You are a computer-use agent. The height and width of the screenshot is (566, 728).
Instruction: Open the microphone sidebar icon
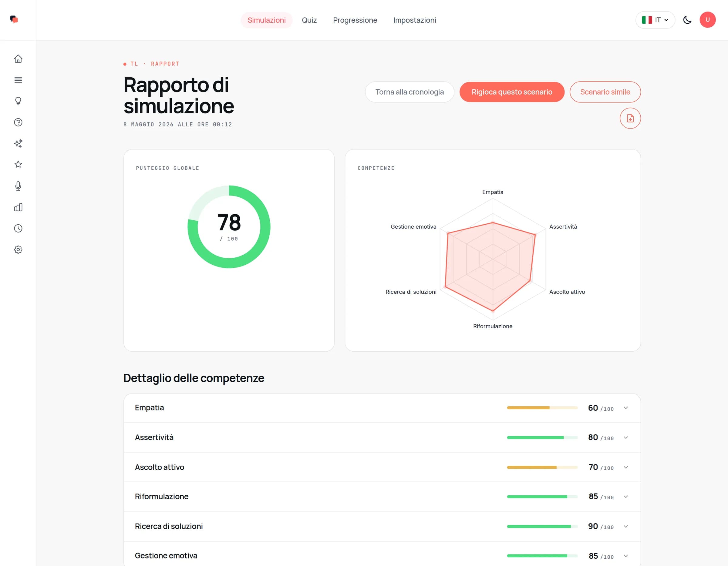pyautogui.click(x=18, y=186)
